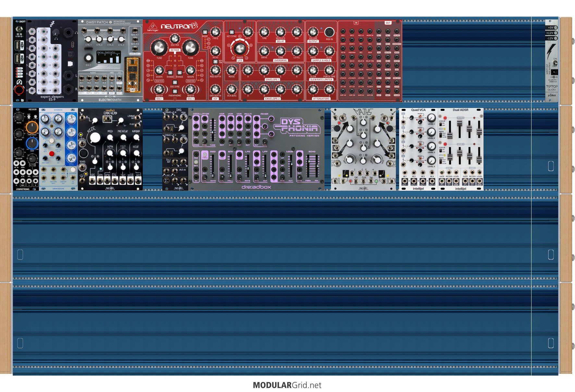Click the Dysphonia oscillator TUNE slider
The width and height of the screenshot is (575, 392).
click(213, 130)
